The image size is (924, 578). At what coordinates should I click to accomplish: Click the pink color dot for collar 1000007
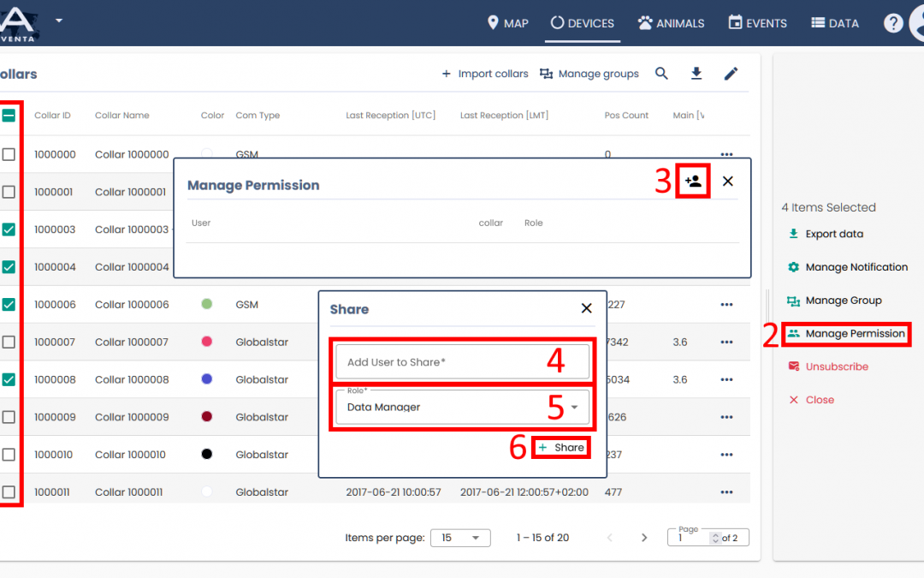click(x=206, y=343)
